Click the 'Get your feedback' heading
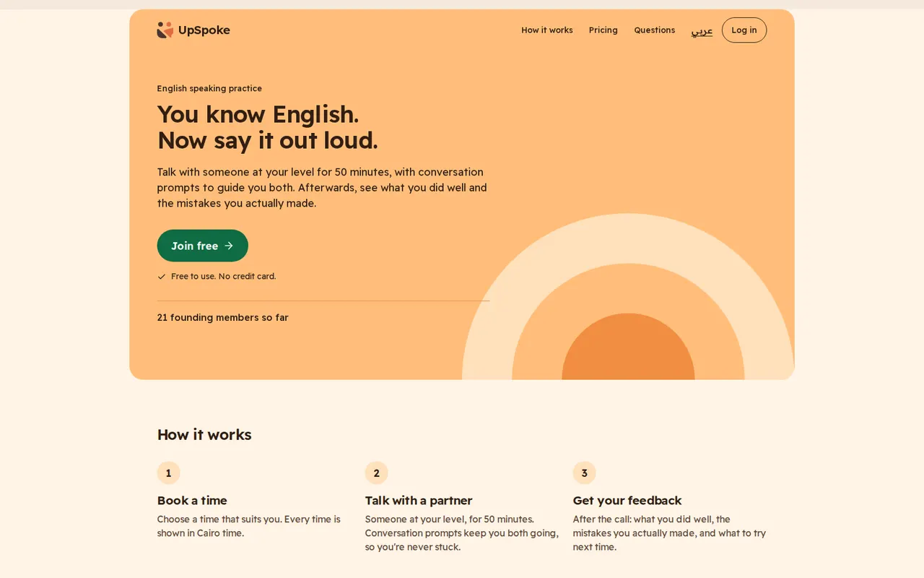Screen dimensions: 924x578 coord(627,501)
